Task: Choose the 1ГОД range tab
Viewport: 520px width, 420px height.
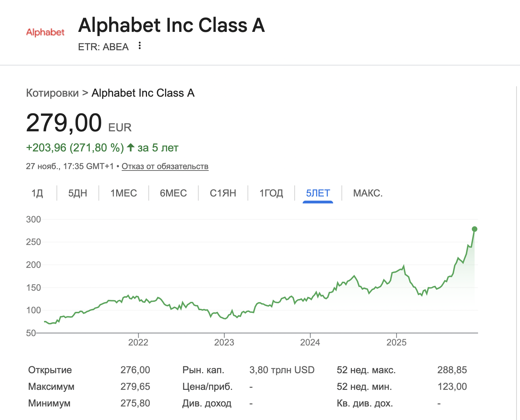Action: [x=271, y=193]
